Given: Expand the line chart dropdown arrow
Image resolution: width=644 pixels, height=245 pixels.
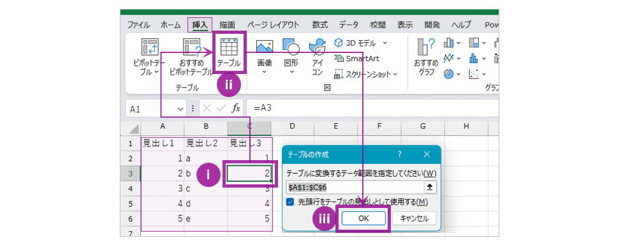Looking at the screenshot, I should [458, 58].
